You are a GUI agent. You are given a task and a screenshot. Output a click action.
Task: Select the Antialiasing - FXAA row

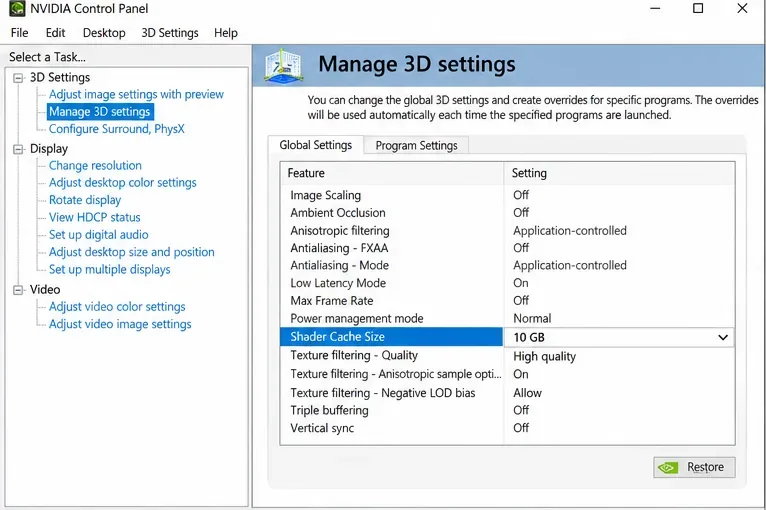point(507,248)
